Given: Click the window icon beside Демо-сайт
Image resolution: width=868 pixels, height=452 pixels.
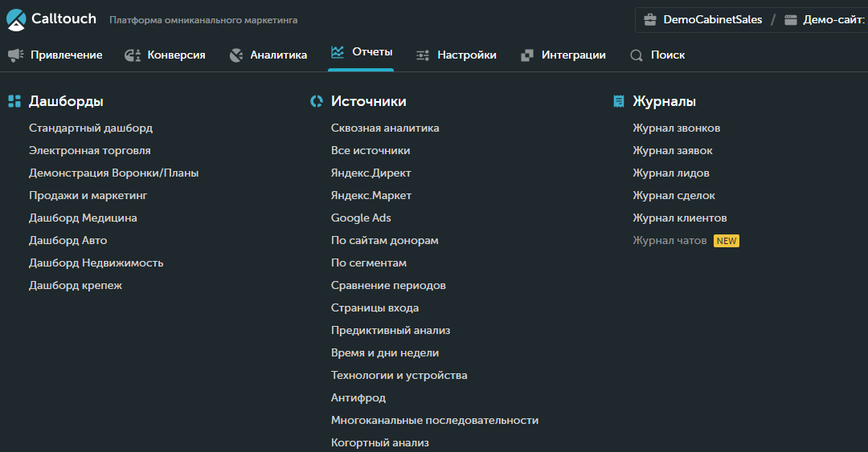Looking at the screenshot, I should tap(791, 20).
